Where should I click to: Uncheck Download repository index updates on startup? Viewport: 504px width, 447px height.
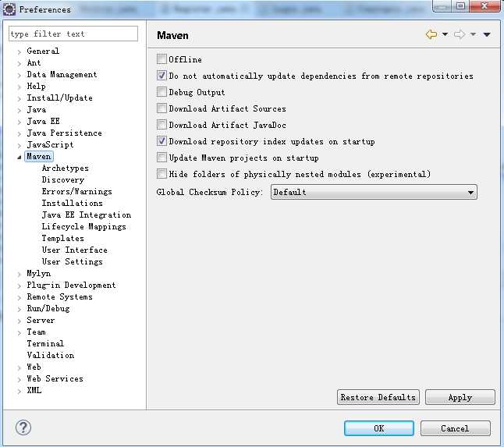tap(161, 141)
